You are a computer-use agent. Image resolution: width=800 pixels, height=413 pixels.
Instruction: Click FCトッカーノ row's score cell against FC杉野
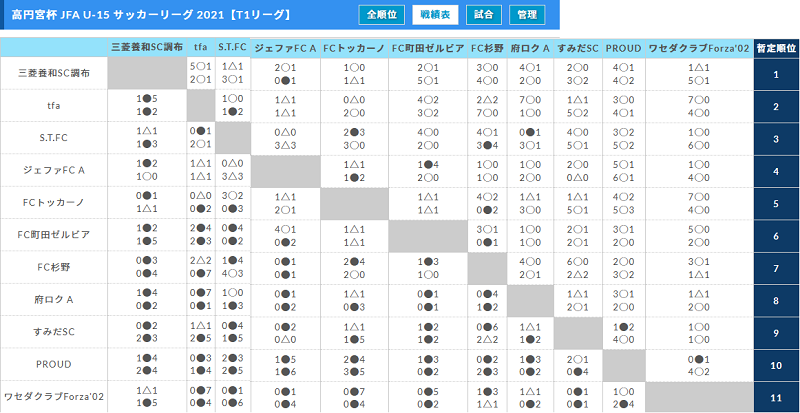pos(487,203)
